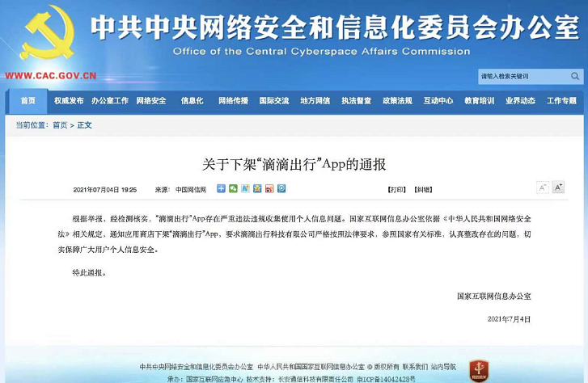Click the hammer and sickle site logo
588x383 pixels.
click(48, 33)
